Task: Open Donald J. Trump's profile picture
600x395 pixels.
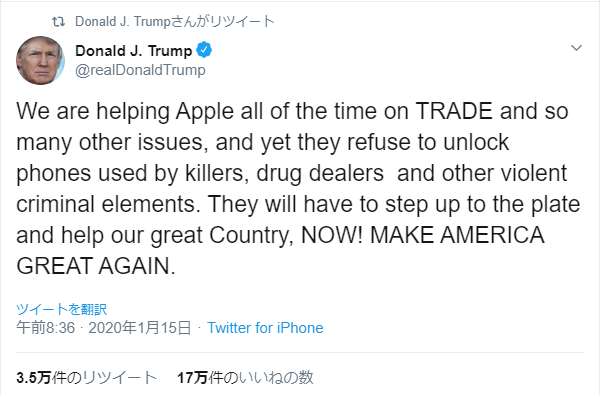Action: point(40,60)
